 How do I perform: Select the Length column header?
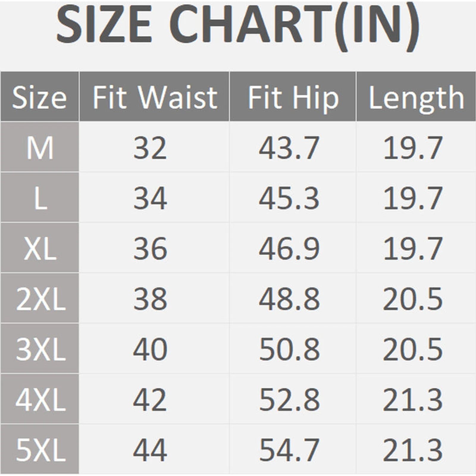[x=416, y=97]
